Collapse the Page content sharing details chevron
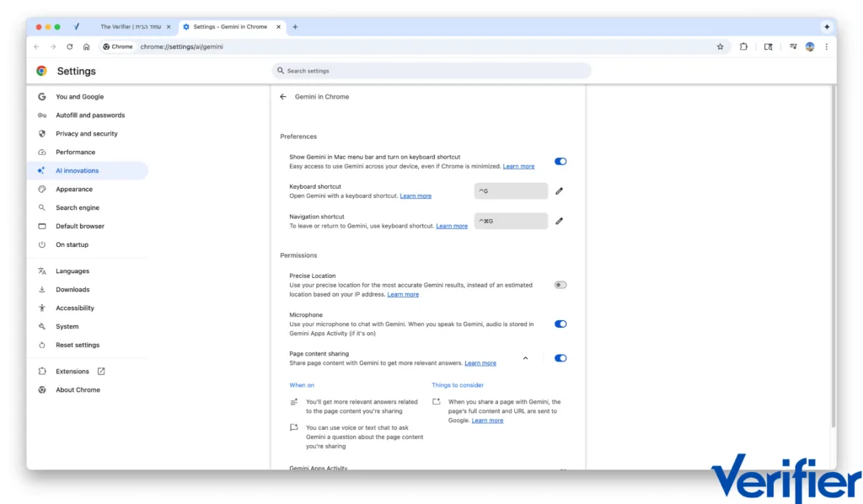This screenshot has height=504, width=863. pyautogui.click(x=526, y=358)
